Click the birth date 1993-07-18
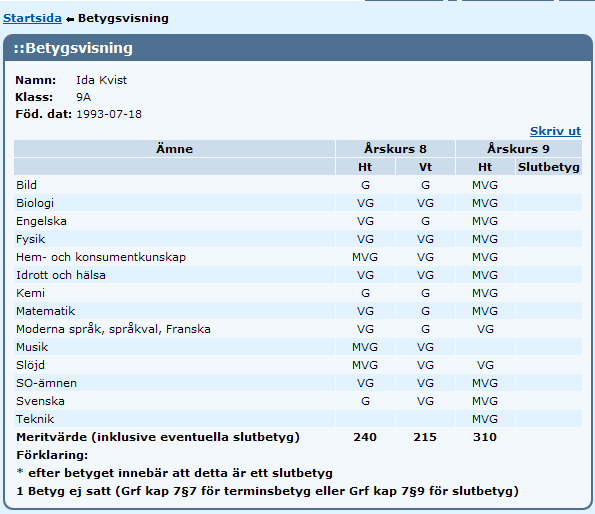This screenshot has width=595, height=514. point(109,114)
